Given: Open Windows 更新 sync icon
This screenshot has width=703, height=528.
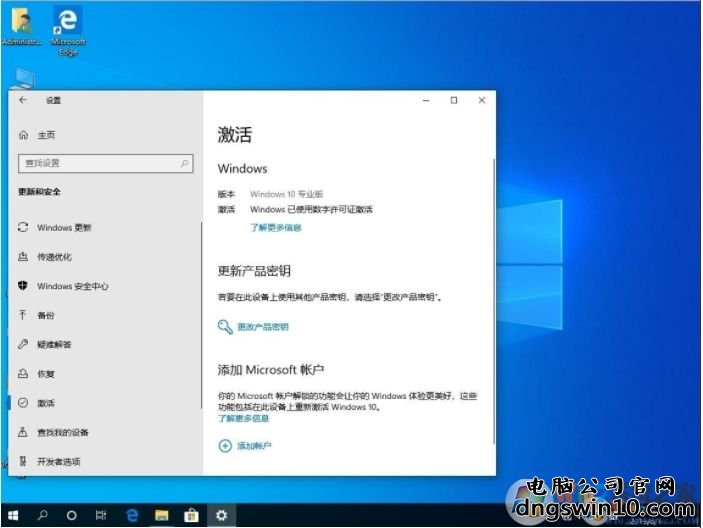Looking at the screenshot, I should [23, 227].
